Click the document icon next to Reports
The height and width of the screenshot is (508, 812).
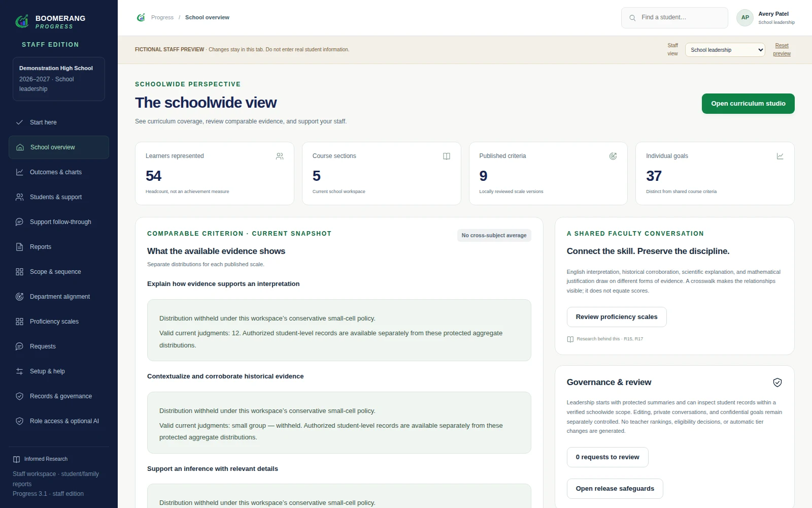click(x=19, y=247)
